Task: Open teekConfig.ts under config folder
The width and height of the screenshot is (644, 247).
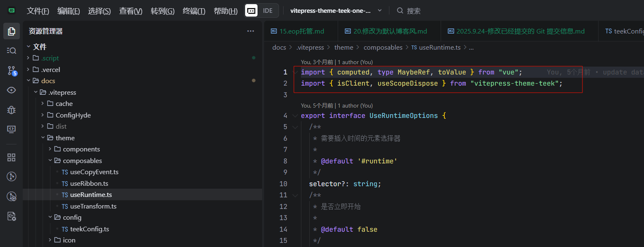Action: 89,229
